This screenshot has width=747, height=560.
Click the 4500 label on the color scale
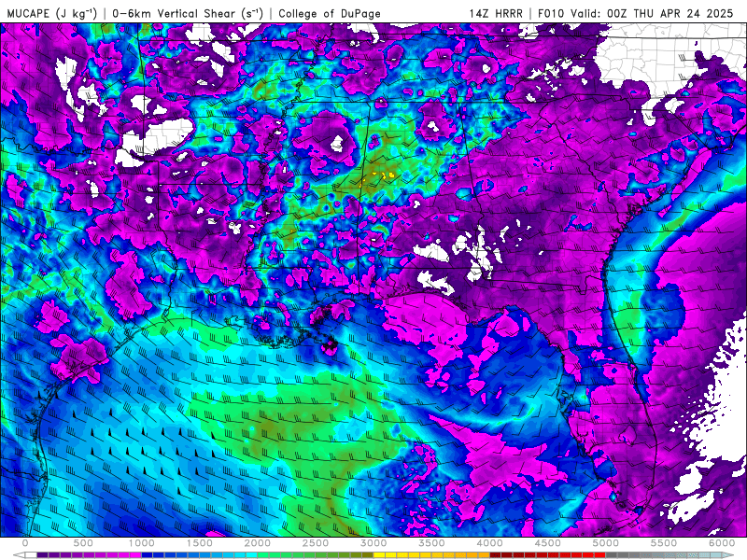[x=548, y=543]
